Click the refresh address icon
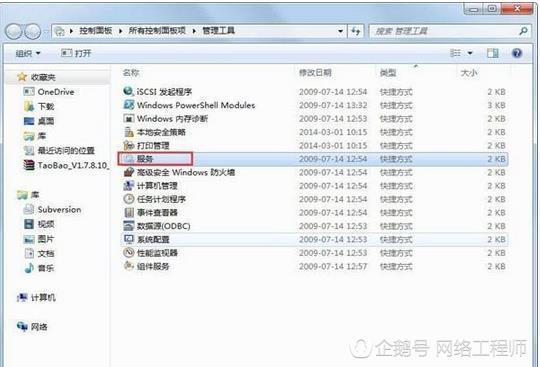 pyautogui.click(x=355, y=31)
